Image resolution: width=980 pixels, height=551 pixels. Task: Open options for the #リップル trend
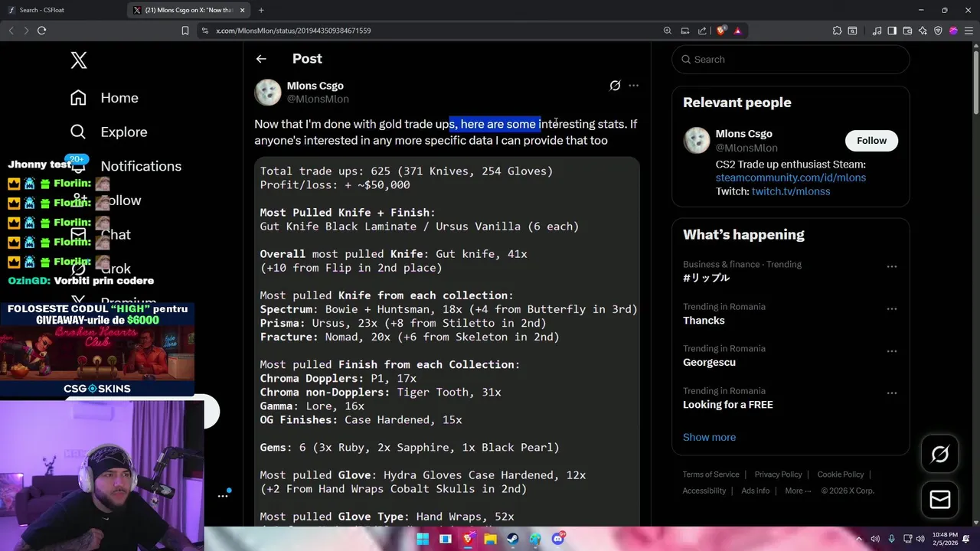pyautogui.click(x=892, y=266)
